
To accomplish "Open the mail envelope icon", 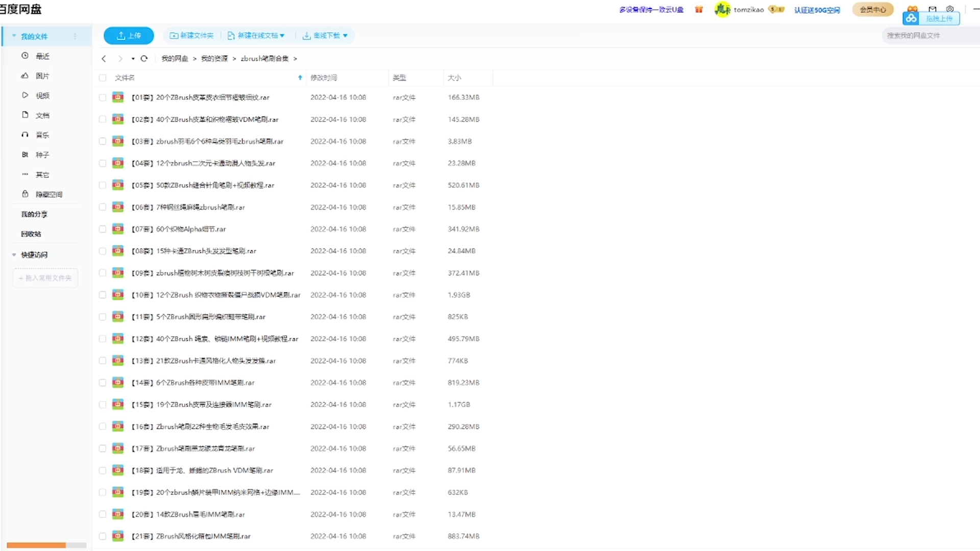I will 932,9.
